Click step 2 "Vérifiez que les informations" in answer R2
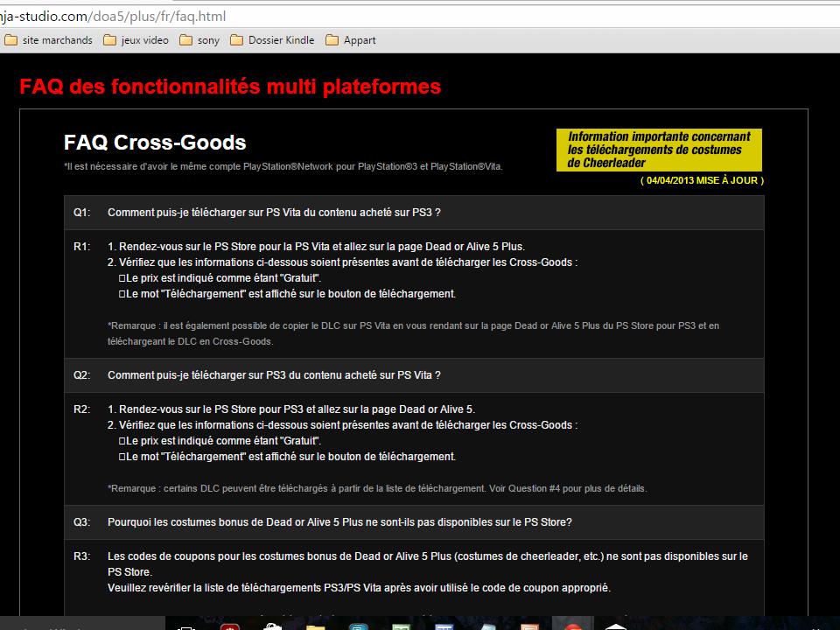The width and height of the screenshot is (840, 630). pyautogui.click(x=342, y=425)
